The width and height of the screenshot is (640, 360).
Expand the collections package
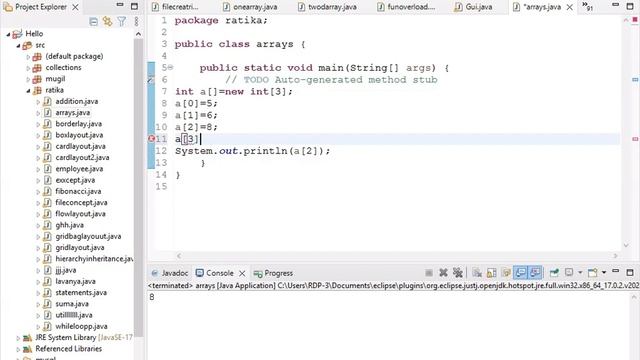point(28,68)
